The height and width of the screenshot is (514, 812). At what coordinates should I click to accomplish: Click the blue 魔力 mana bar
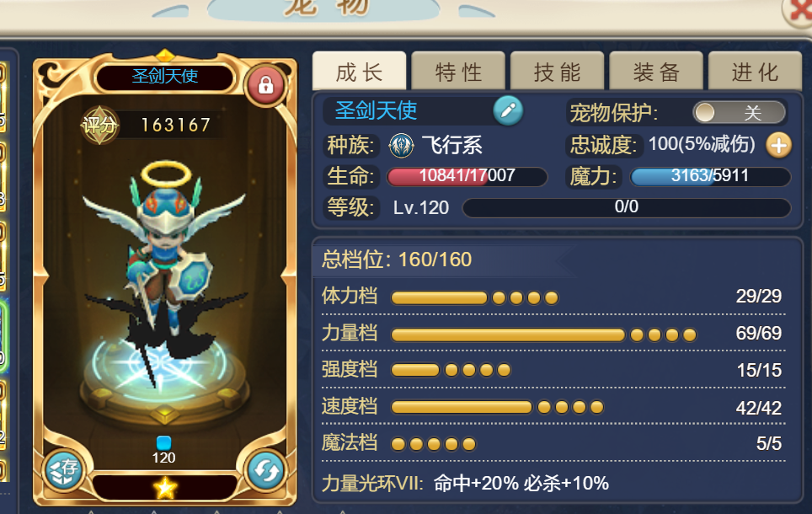click(710, 177)
